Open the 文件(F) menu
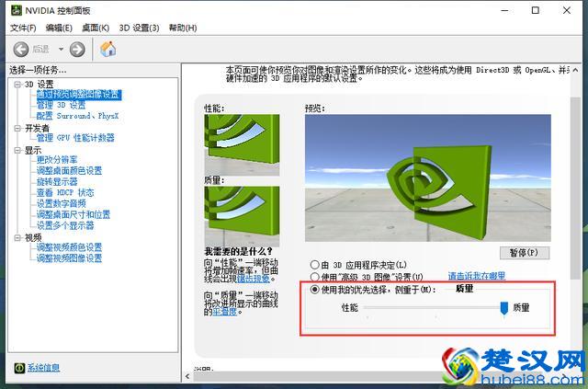 [x=23, y=28]
